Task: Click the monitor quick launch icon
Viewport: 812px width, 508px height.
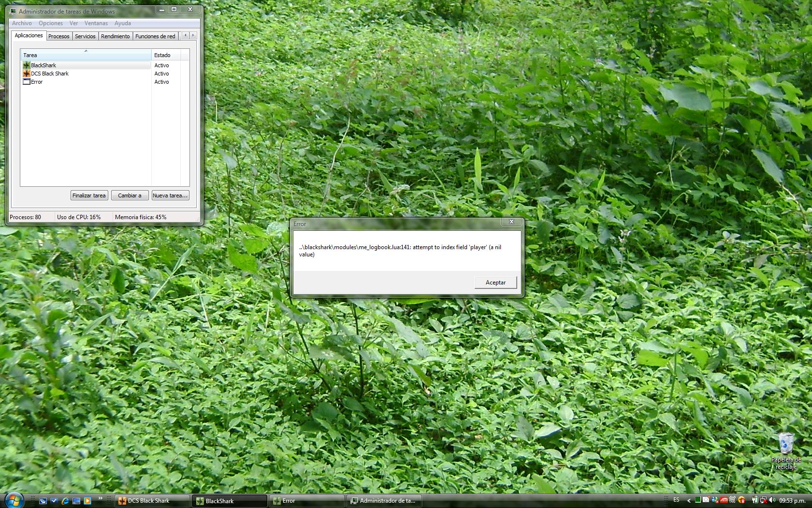Action: [x=76, y=501]
